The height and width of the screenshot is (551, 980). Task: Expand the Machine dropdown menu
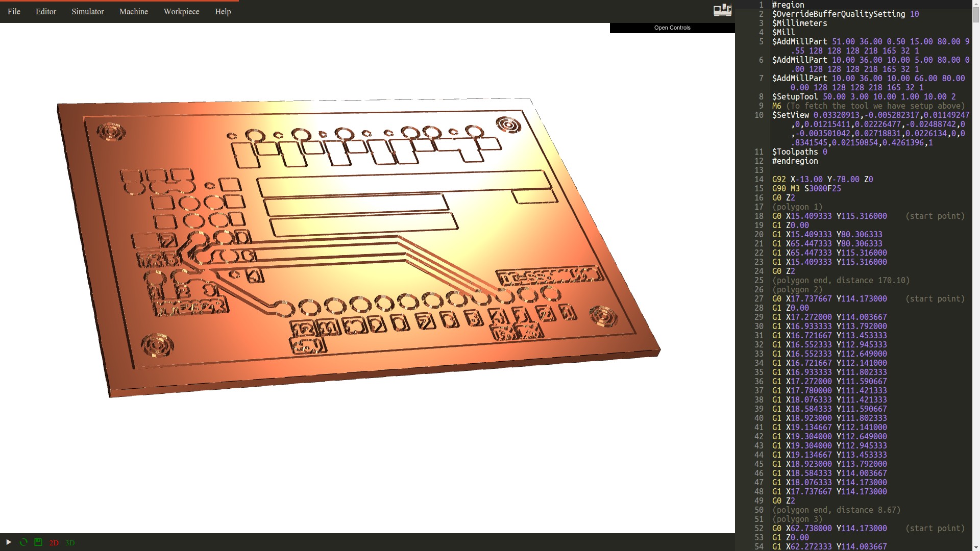[133, 11]
